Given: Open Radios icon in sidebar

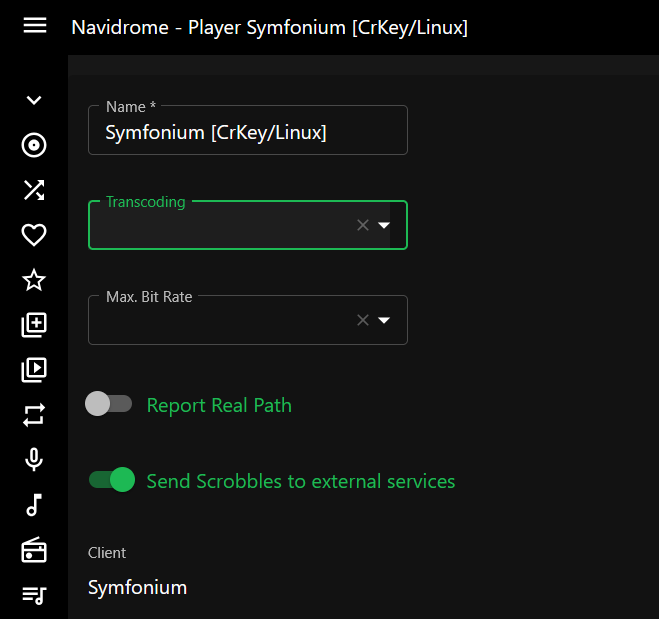Looking at the screenshot, I should click(x=34, y=550).
